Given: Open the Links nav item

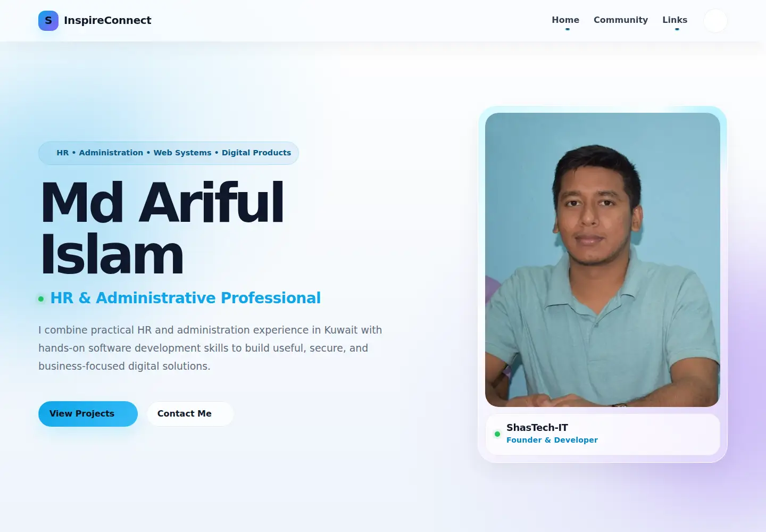Looking at the screenshot, I should (x=675, y=20).
